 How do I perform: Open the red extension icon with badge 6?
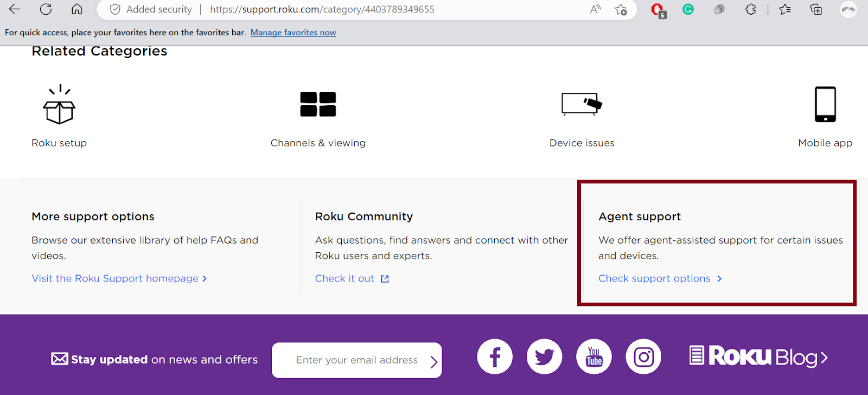click(658, 10)
